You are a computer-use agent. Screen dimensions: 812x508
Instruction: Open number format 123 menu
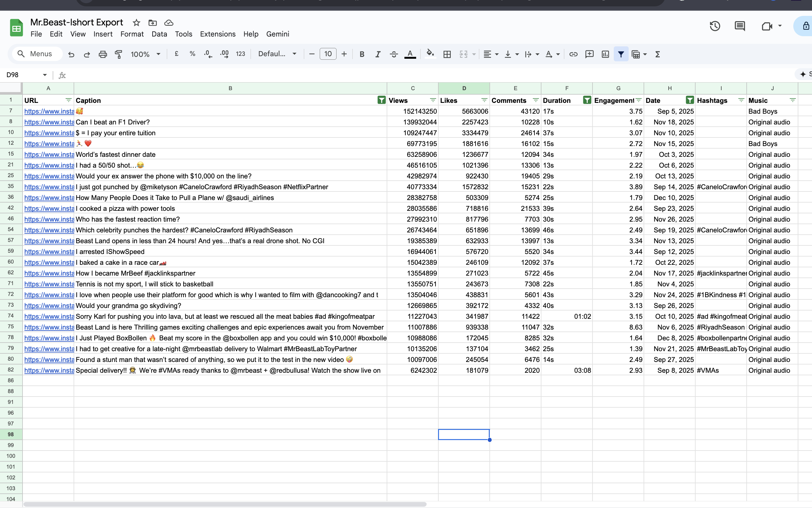pyautogui.click(x=240, y=54)
